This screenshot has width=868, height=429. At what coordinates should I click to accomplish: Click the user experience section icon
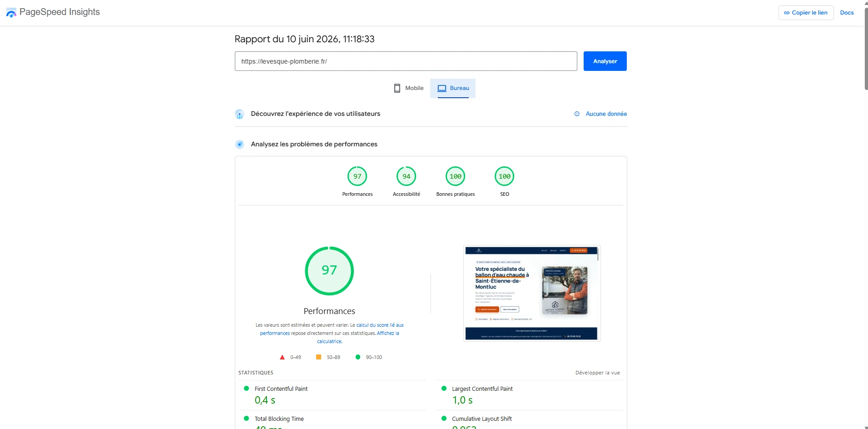point(239,114)
